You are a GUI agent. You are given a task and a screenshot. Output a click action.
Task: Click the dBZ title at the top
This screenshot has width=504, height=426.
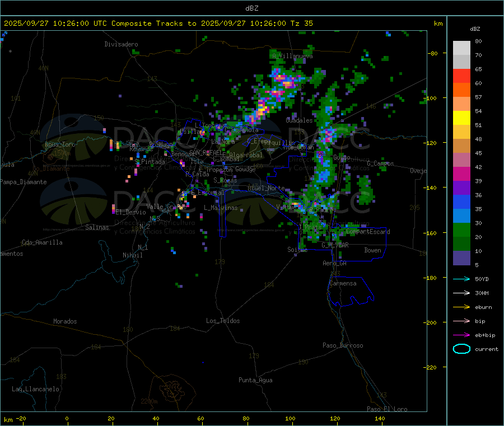coord(251,8)
